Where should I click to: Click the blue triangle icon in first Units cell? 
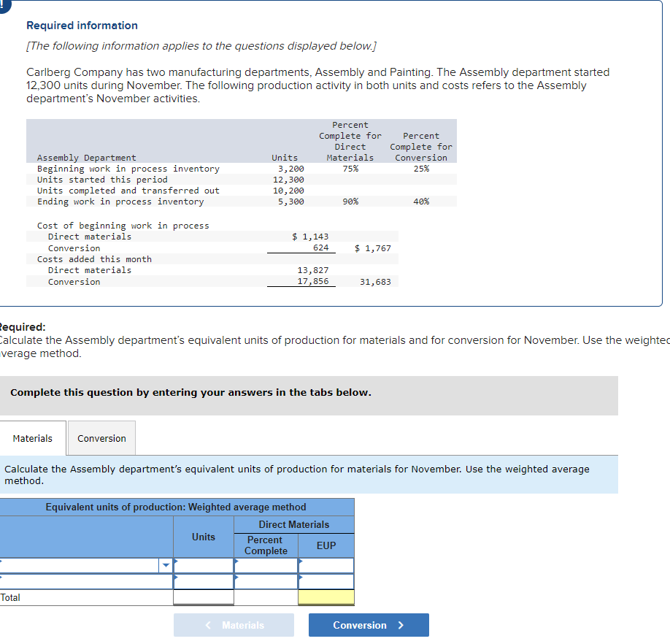175,560
